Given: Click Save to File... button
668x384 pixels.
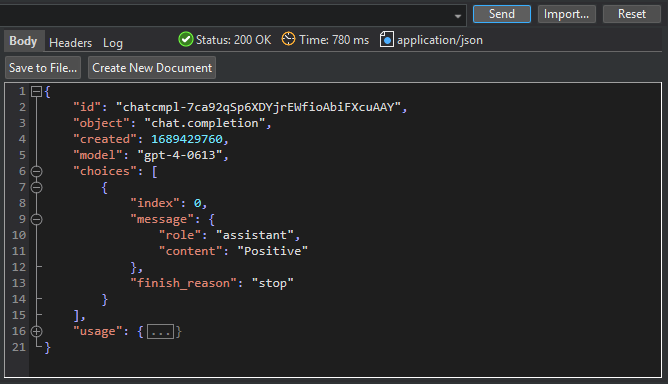Looking at the screenshot, I should (x=43, y=68).
